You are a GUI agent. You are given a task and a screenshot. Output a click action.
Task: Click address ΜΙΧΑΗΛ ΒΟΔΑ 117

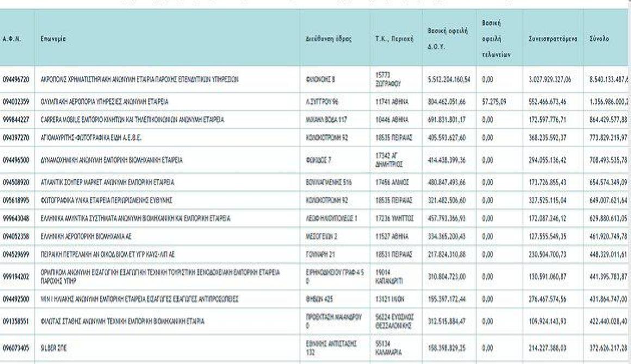326,120
